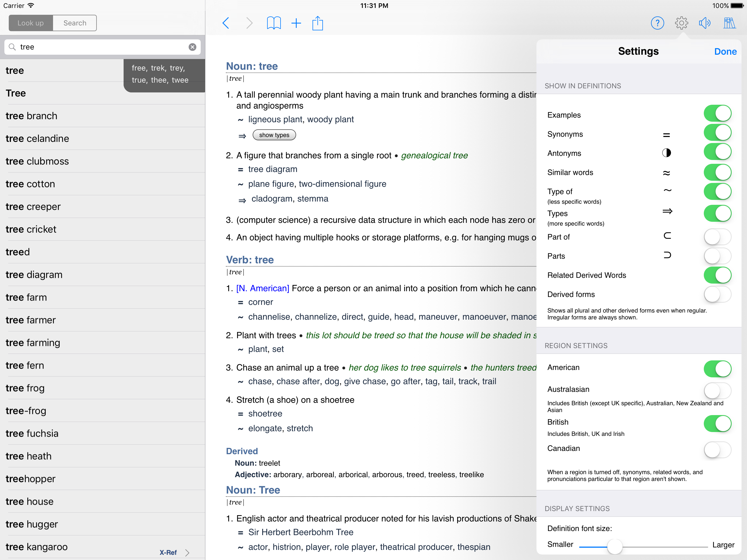Navigate forward with right chevron

249,23
